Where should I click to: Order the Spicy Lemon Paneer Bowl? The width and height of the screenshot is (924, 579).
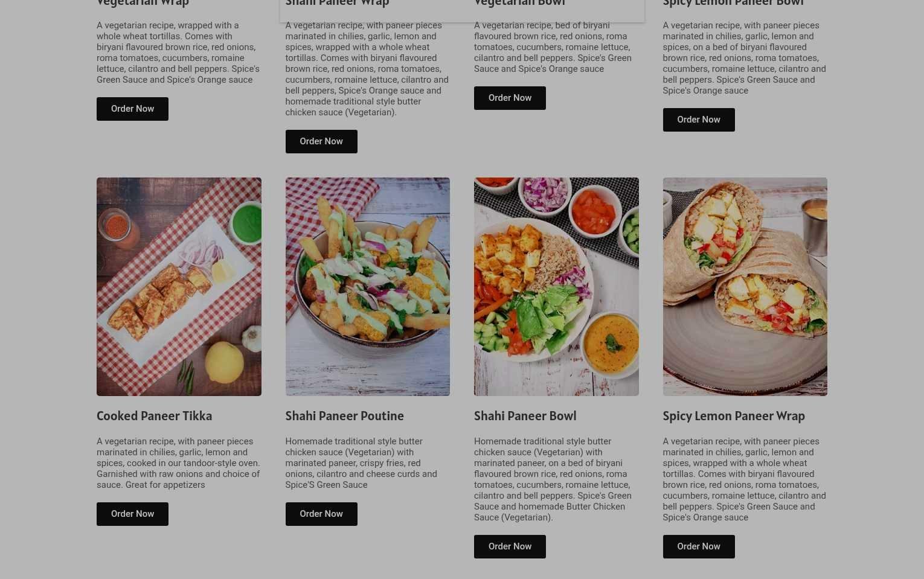pos(699,120)
